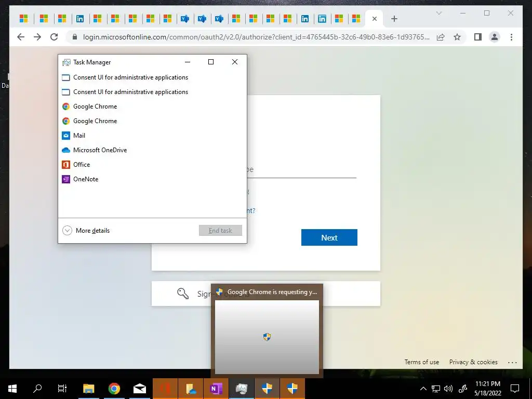Focus the address bar URL

256,37
